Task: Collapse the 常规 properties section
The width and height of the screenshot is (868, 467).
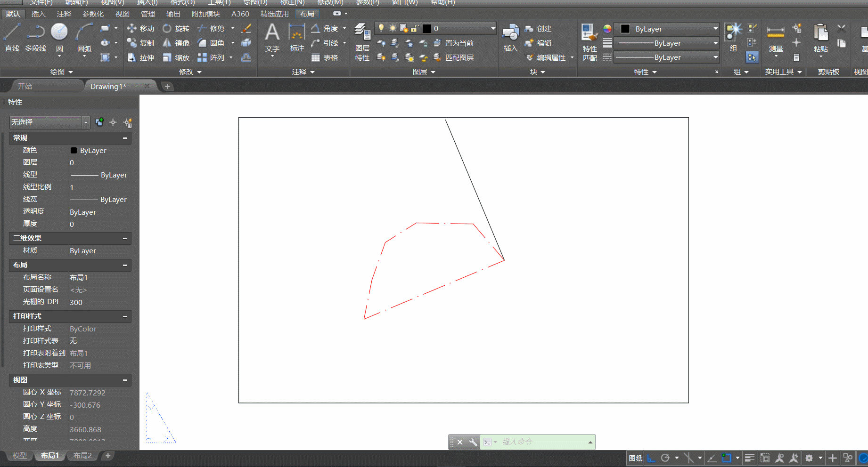Action: 125,138
